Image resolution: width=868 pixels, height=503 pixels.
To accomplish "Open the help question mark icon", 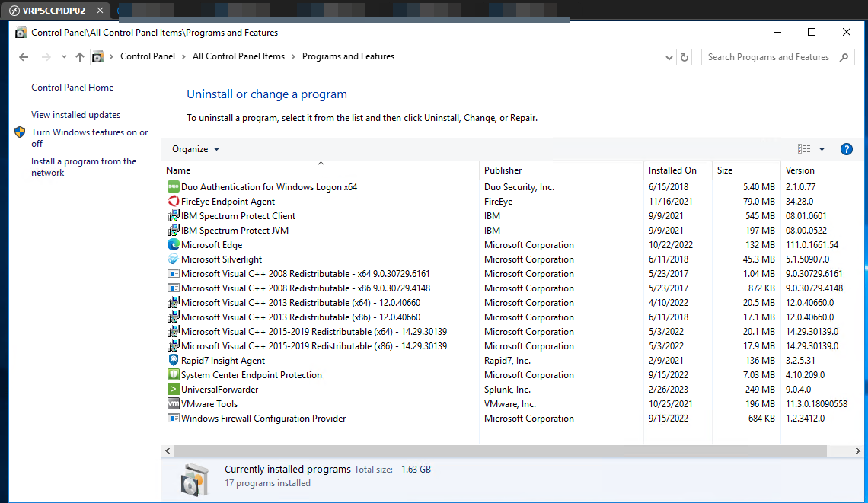I will (846, 149).
